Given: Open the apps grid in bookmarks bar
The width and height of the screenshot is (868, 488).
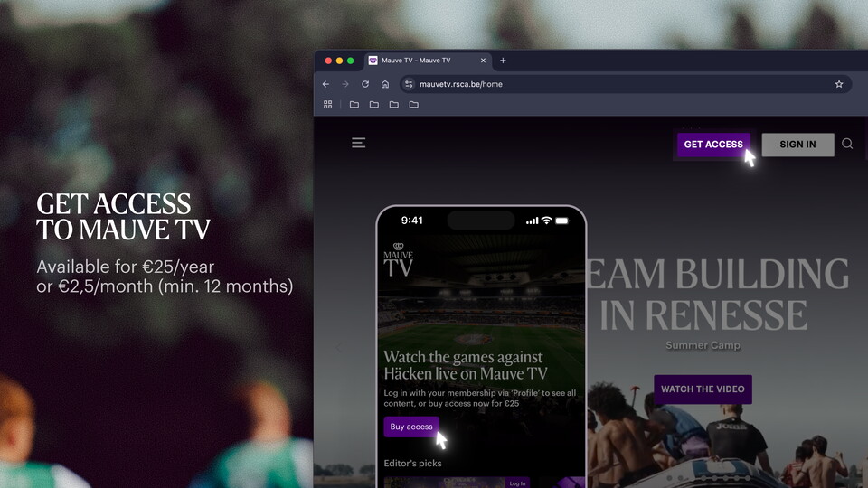Looking at the screenshot, I should click(328, 105).
